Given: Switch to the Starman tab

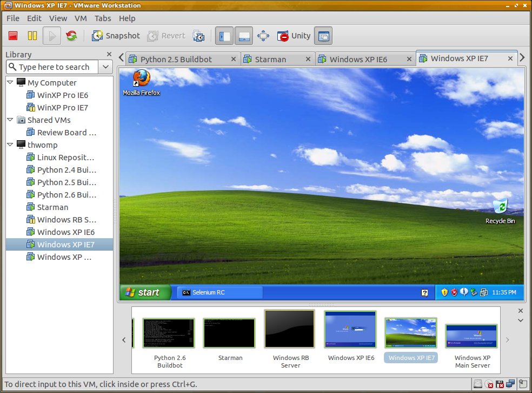Looking at the screenshot, I should click(270, 60).
